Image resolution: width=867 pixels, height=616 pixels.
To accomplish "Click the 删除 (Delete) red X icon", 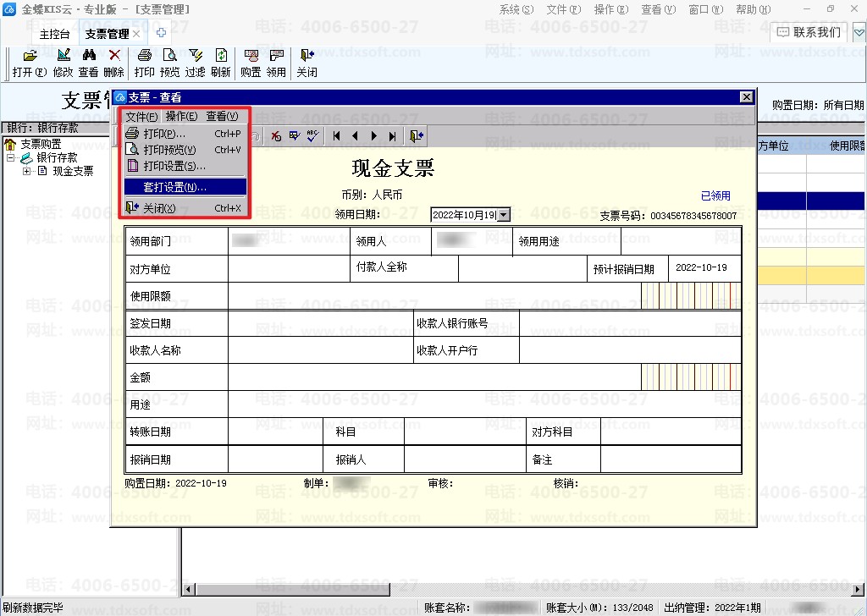I will click(114, 55).
